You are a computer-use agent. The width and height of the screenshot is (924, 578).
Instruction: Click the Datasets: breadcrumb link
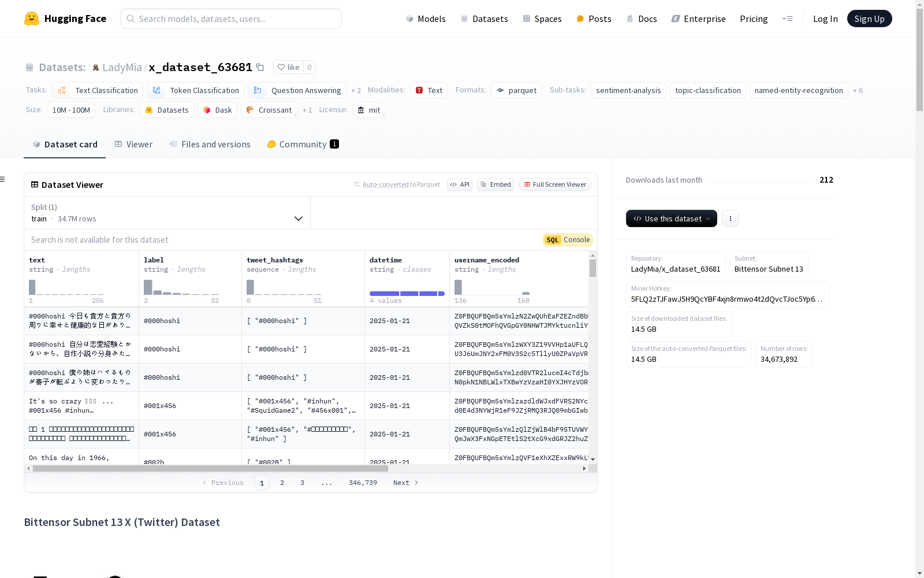[62, 67]
